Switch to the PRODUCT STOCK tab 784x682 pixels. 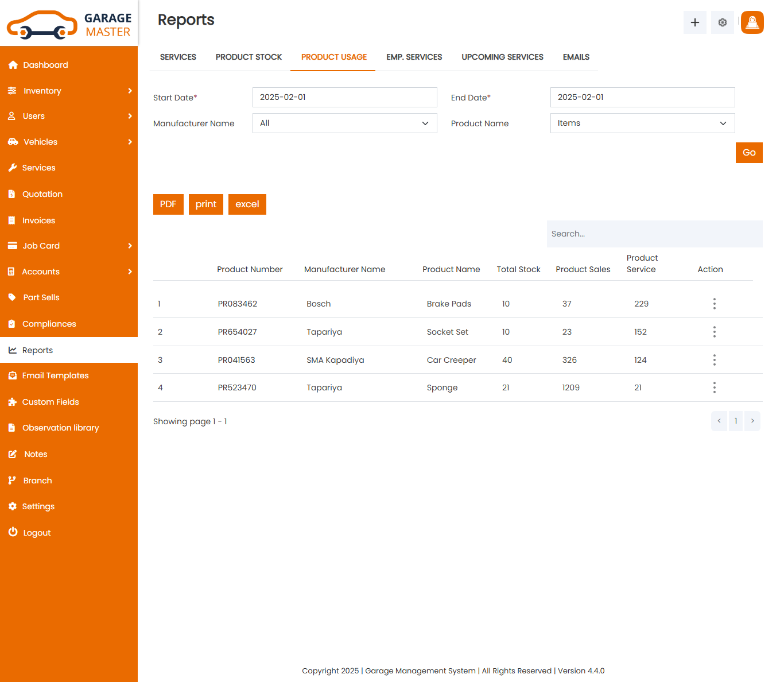pyautogui.click(x=249, y=57)
